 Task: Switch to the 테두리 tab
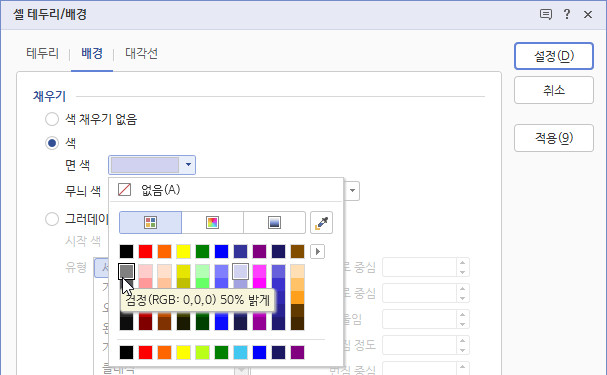coord(43,53)
